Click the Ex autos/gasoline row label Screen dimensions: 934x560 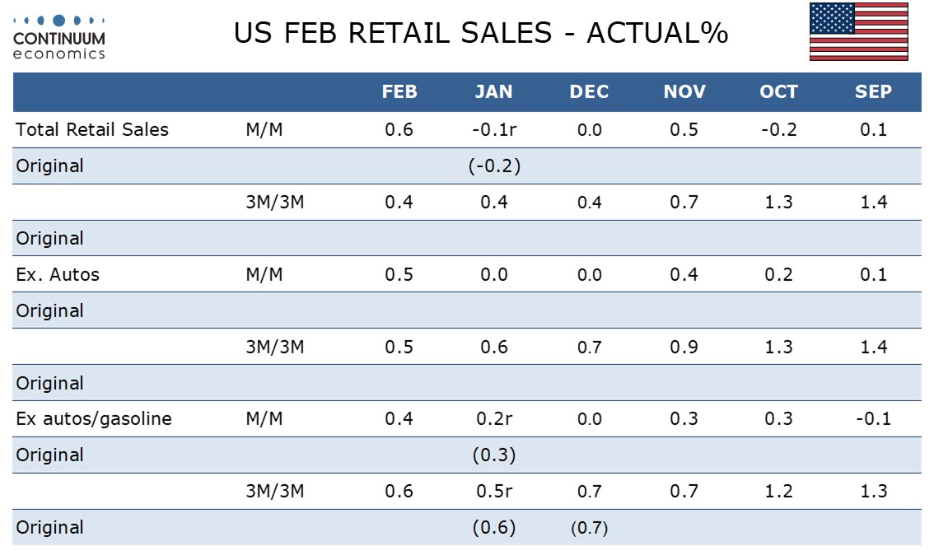94,418
